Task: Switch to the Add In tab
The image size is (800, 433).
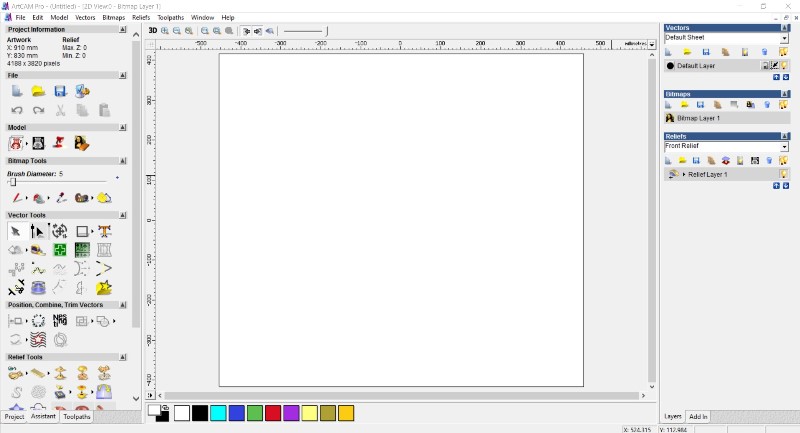Action: click(698, 417)
